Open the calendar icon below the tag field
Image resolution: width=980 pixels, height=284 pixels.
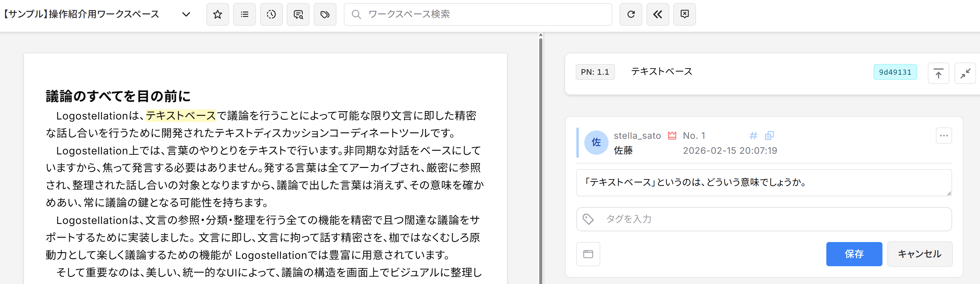click(588, 254)
